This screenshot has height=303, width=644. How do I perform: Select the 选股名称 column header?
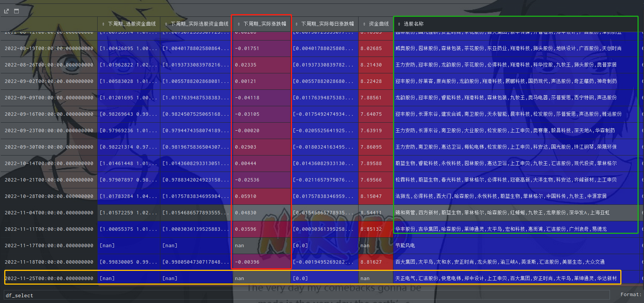414,24
